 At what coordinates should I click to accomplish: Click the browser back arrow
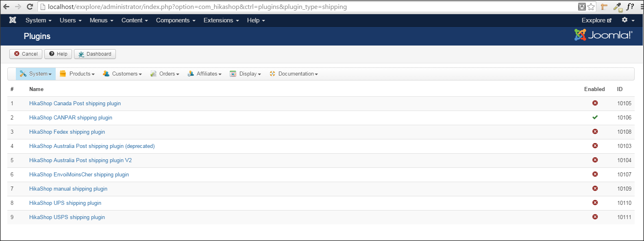click(x=7, y=7)
